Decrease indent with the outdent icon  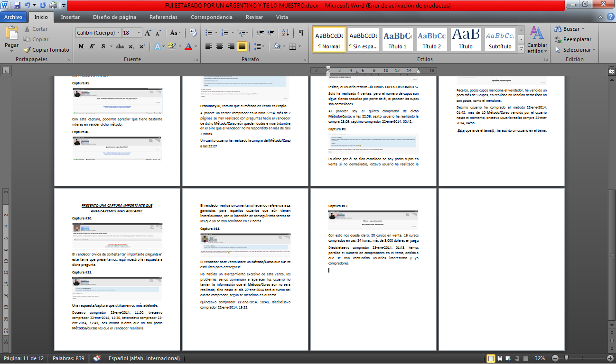tap(260, 33)
